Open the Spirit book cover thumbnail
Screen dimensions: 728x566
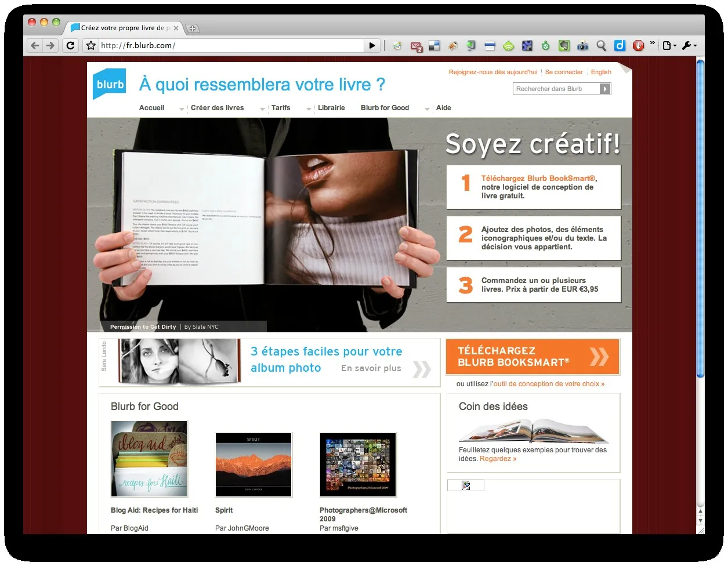[x=253, y=465]
